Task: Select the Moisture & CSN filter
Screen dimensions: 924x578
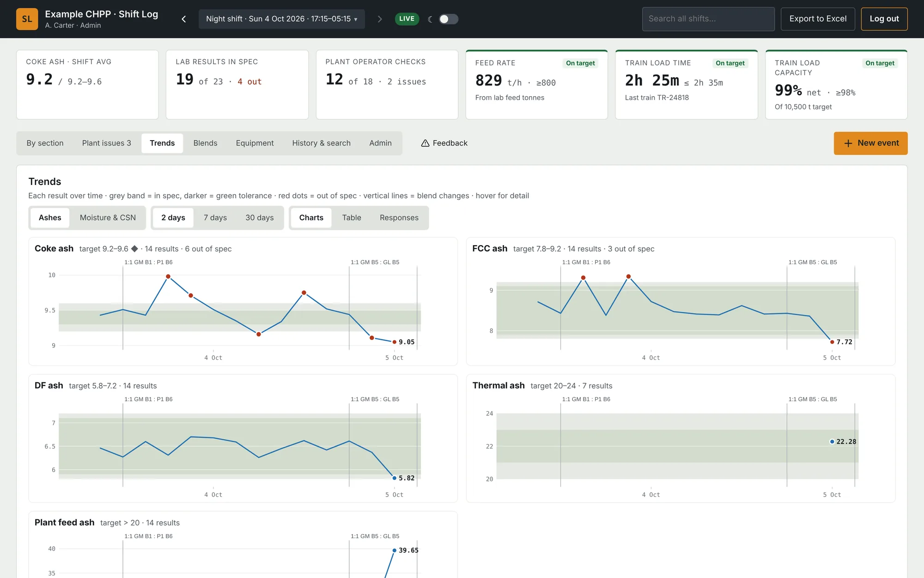Action: click(x=108, y=218)
